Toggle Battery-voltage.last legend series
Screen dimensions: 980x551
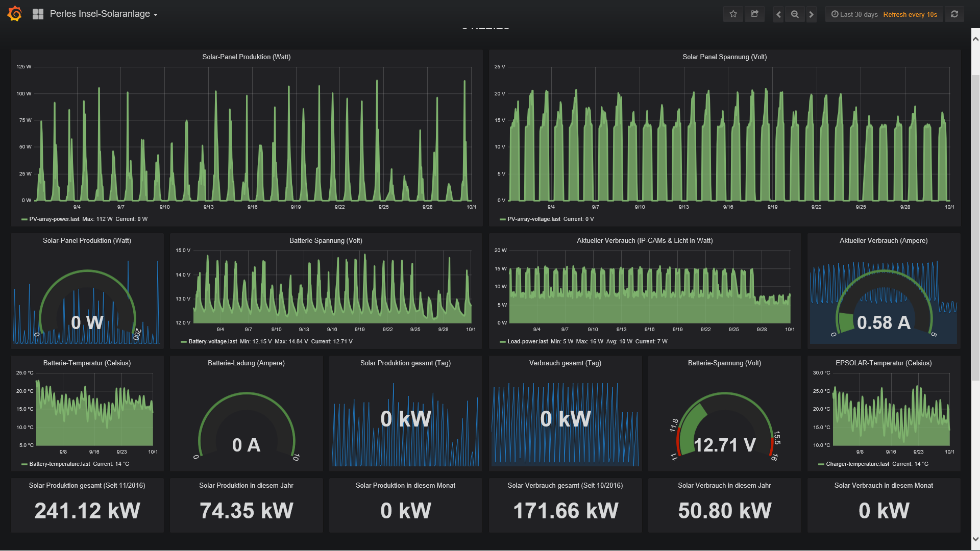point(212,342)
